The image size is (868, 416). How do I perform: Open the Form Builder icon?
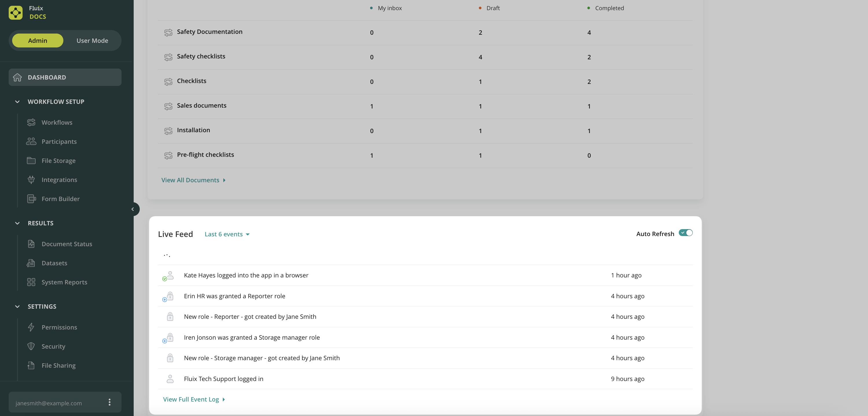click(31, 199)
